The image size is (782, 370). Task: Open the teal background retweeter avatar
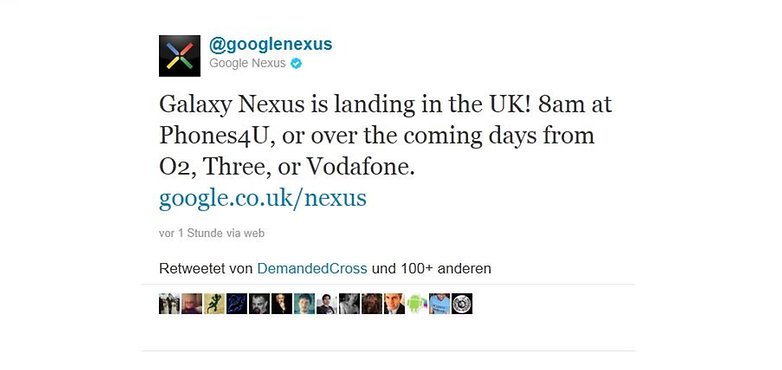pos(304,304)
